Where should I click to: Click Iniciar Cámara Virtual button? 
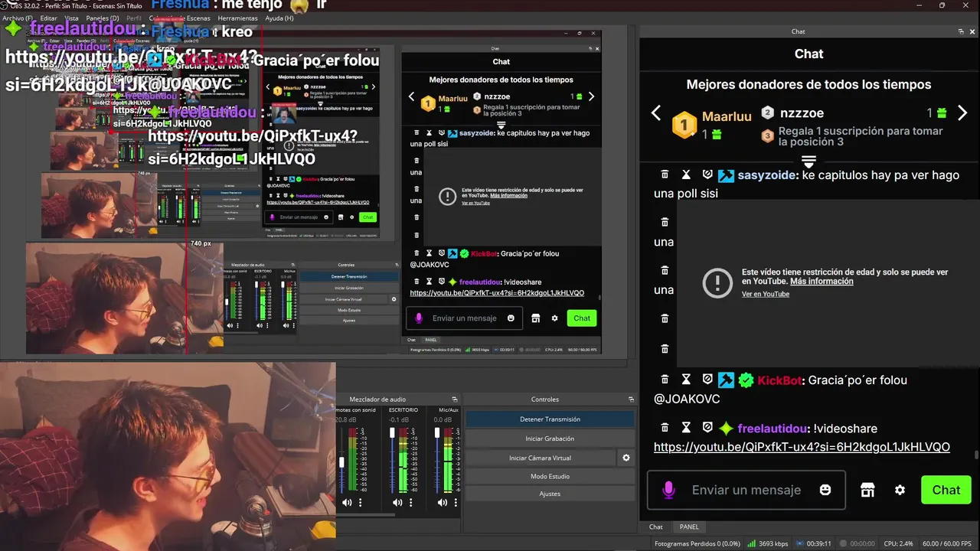click(x=540, y=458)
